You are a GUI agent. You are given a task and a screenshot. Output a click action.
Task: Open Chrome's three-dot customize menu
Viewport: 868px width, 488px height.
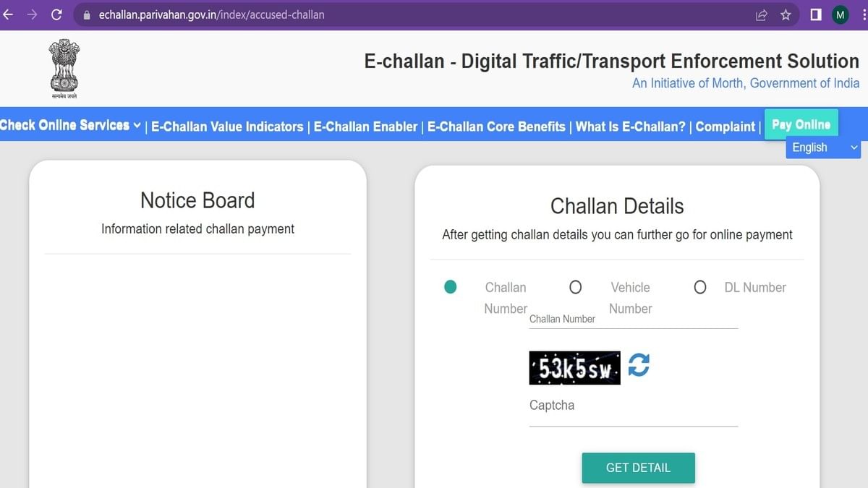[x=862, y=14]
